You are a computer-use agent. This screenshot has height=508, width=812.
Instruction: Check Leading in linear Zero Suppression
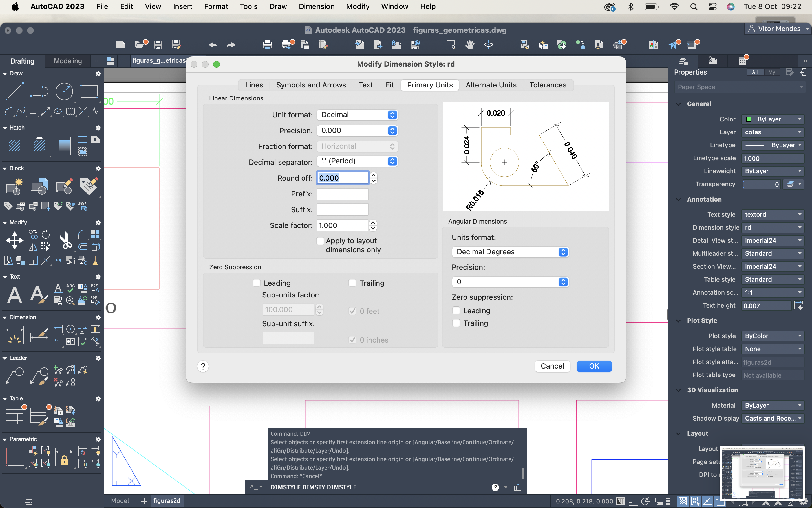(x=257, y=283)
